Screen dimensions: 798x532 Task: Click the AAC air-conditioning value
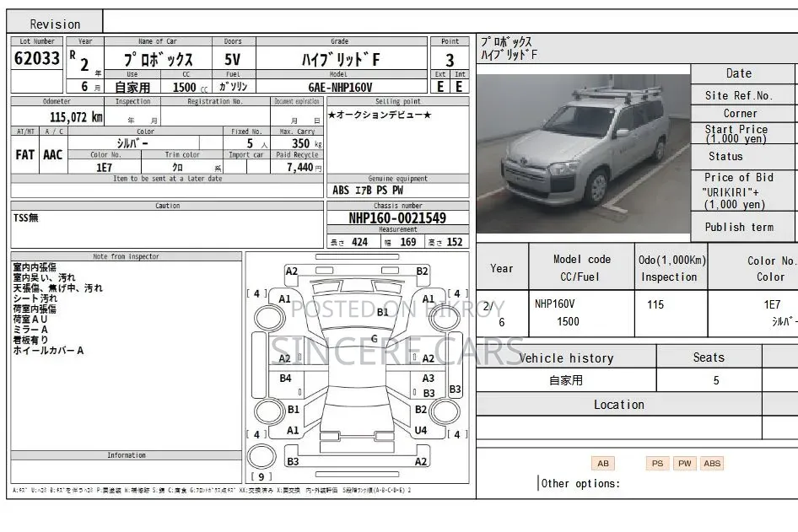pos(53,154)
